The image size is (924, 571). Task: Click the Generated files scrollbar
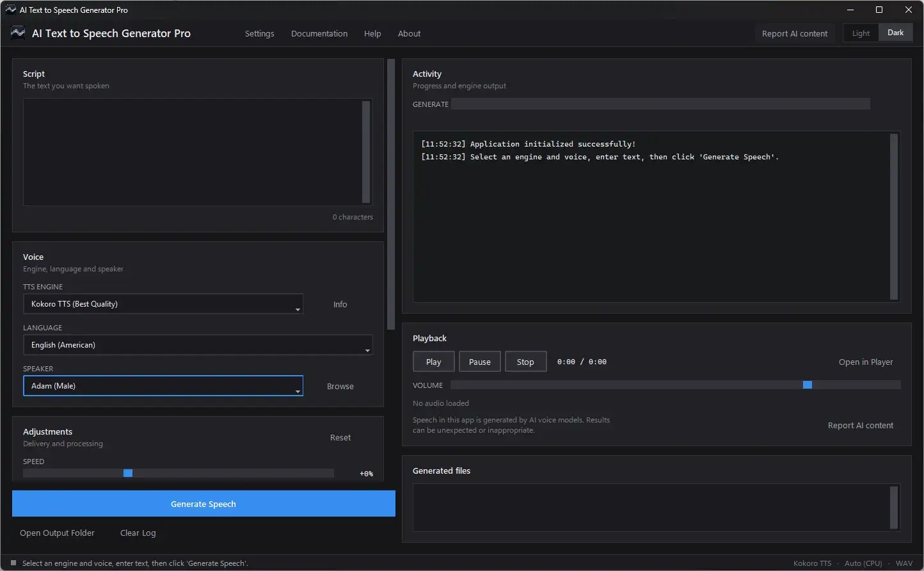[x=894, y=507]
